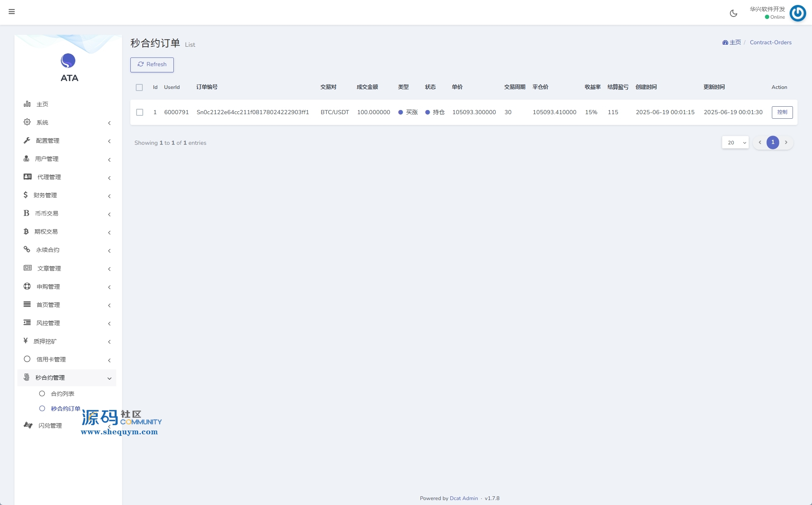Screen dimensions: 812x505
Task: Click the ATA logo in sidebar
Action: click(68, 61)
